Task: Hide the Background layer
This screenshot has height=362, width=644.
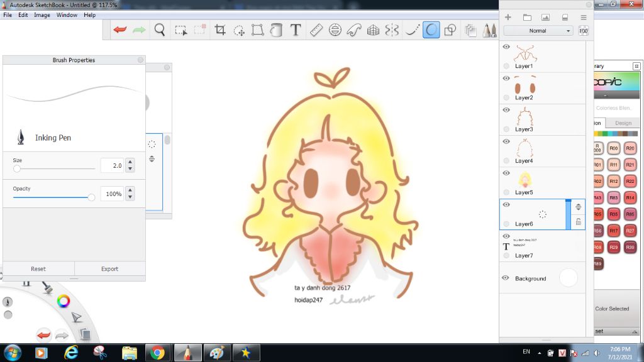Action: point(506,278)
